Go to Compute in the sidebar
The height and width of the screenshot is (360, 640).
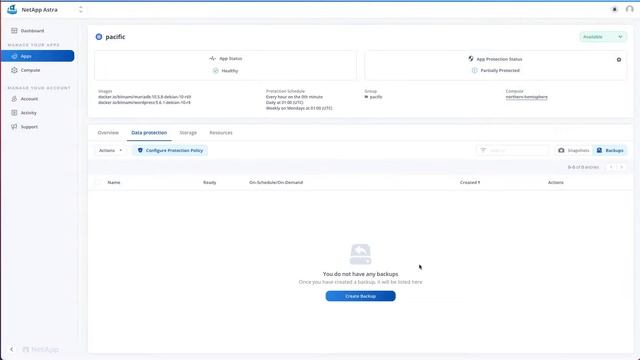(x=26, y=70)
